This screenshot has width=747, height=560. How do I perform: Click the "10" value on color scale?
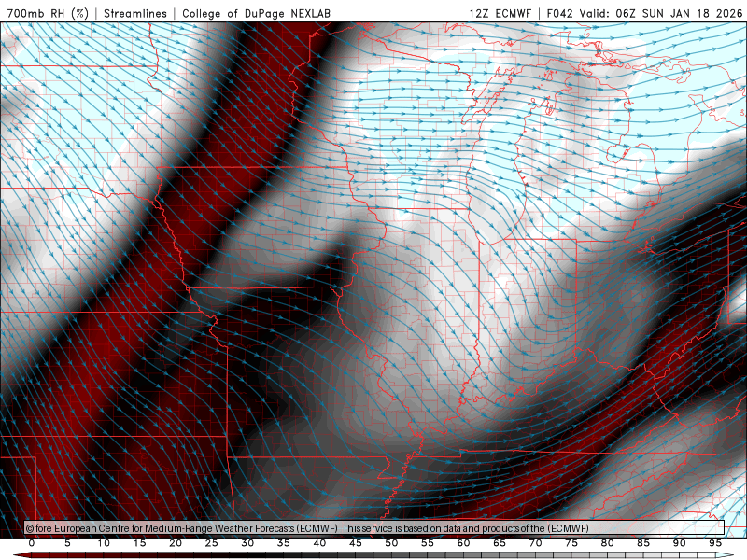click(104, 543)
